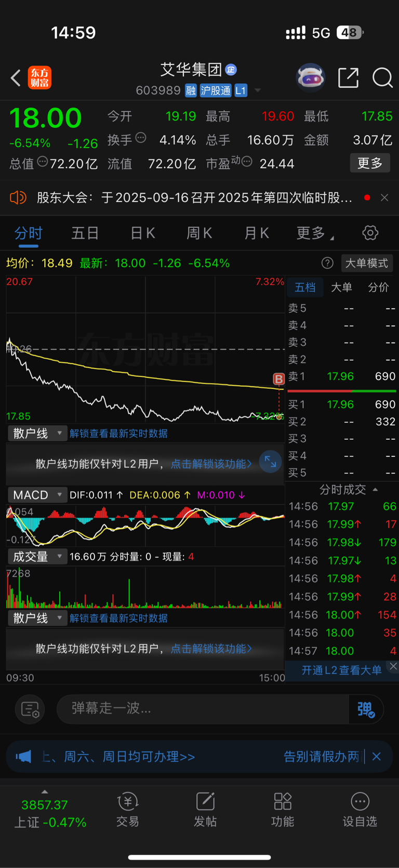Image resolution: width=399 pixels, height=868 pixels.
Task: Open the 周六、周日均可办理 promo
Action: 118,756
